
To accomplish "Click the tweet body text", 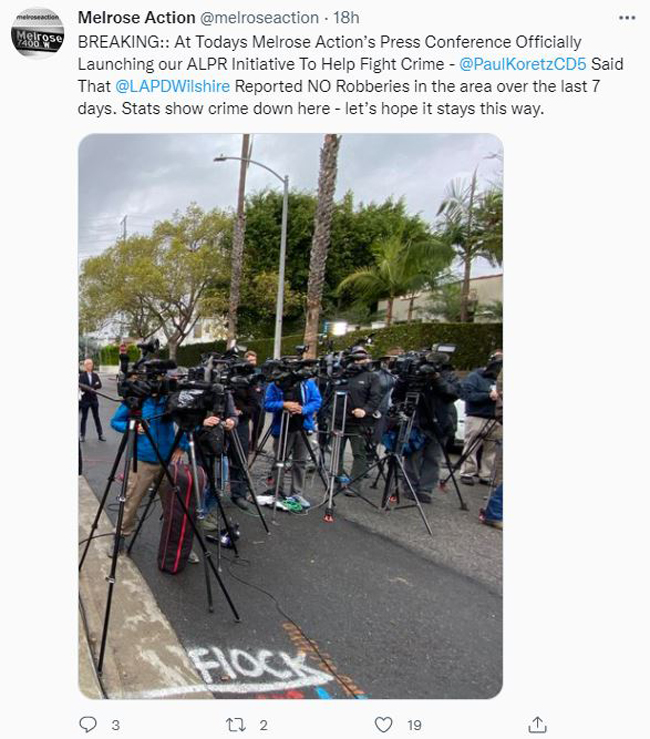I will point(351,75).
